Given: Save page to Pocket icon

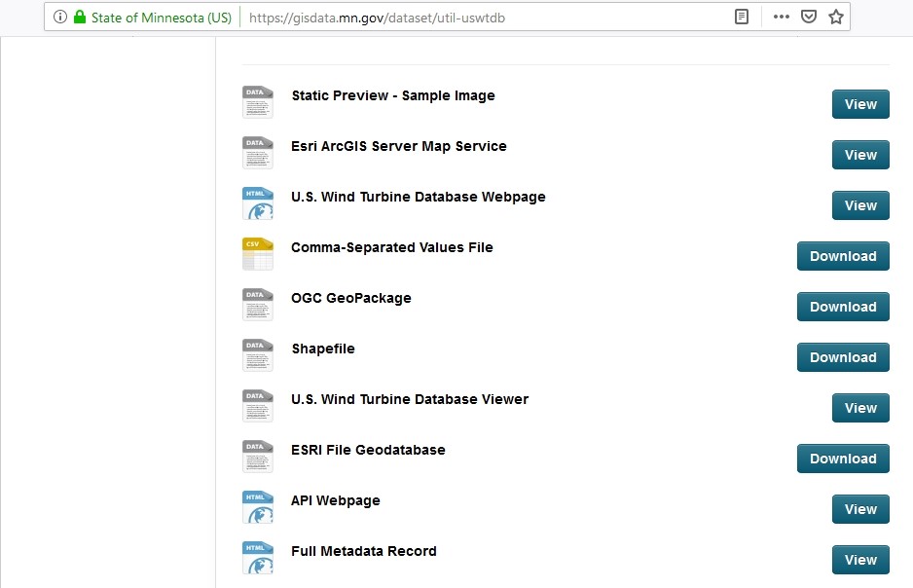Looking at the screenshot, I should pos(809,17).
